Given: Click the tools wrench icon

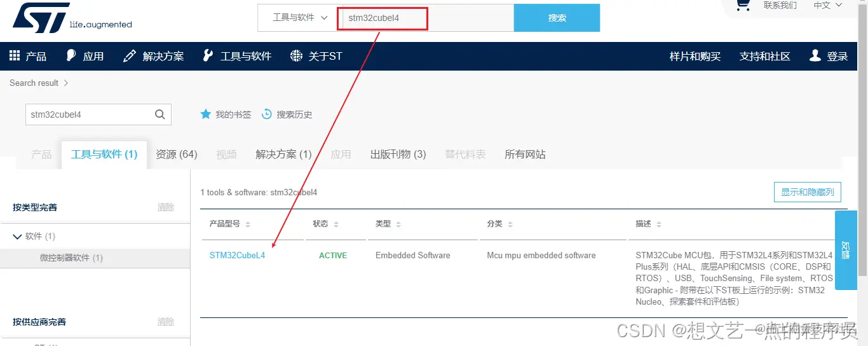Looking at the screenshot, I should point(208,56).
